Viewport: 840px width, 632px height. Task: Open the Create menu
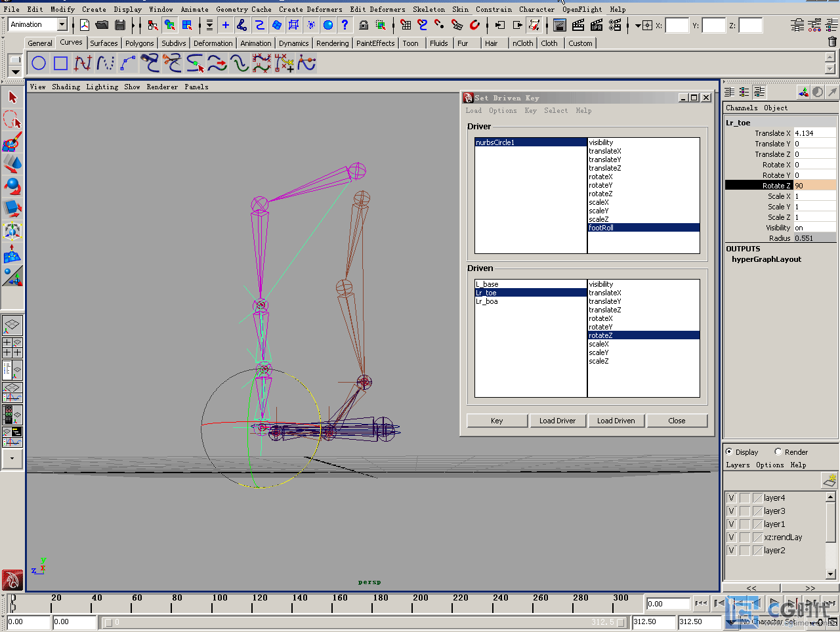tap(94, 9)
